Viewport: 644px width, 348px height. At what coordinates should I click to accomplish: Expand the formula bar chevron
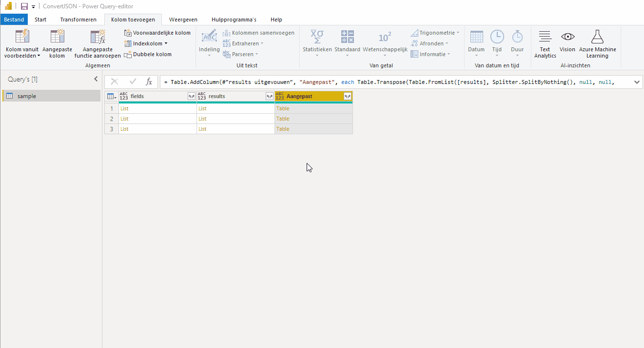pos(637,82)
